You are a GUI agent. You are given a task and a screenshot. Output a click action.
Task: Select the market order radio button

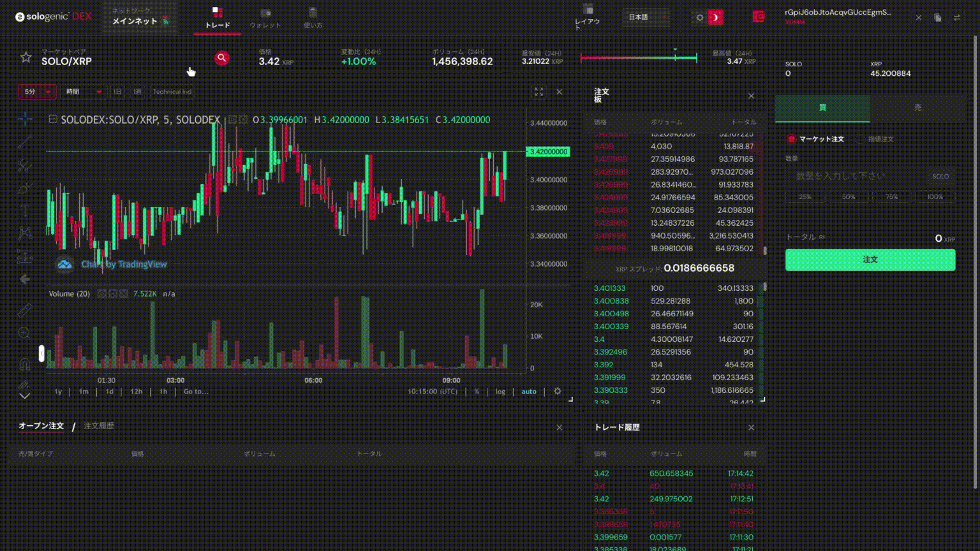[x=792, y=139]
